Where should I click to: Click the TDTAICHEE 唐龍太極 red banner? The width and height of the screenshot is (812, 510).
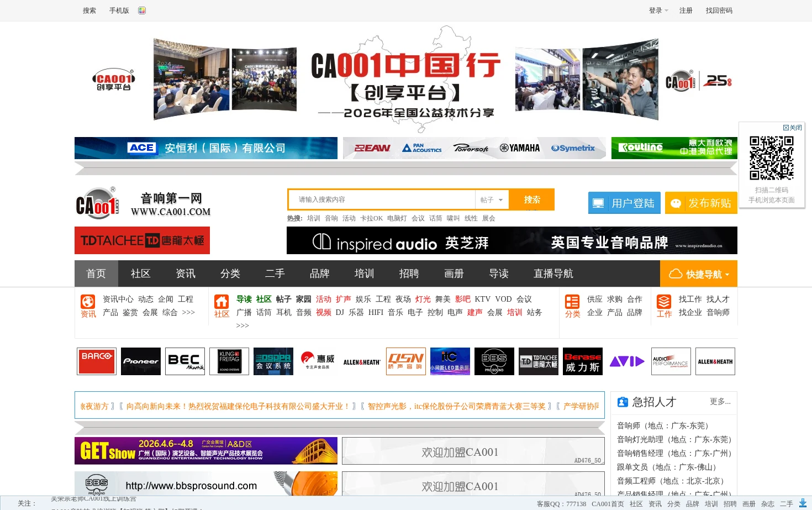[x=142, y=240]
